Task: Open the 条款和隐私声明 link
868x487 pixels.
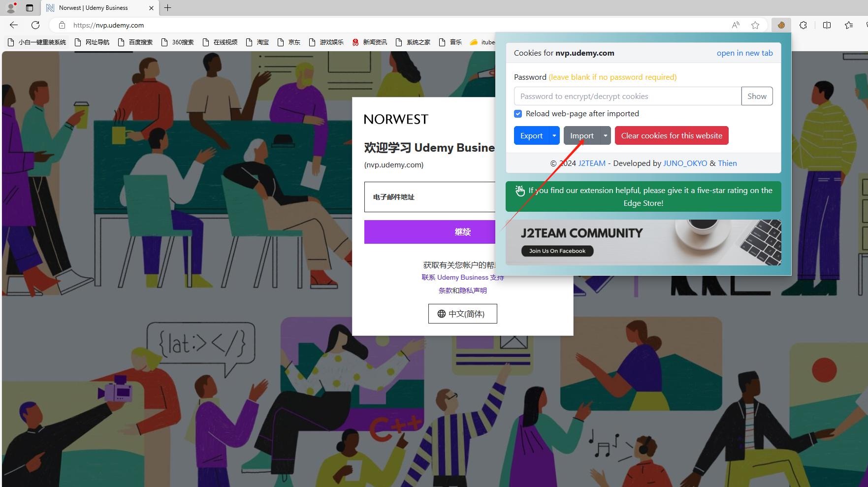Action: pyautogui.click(x=463, y=291)
